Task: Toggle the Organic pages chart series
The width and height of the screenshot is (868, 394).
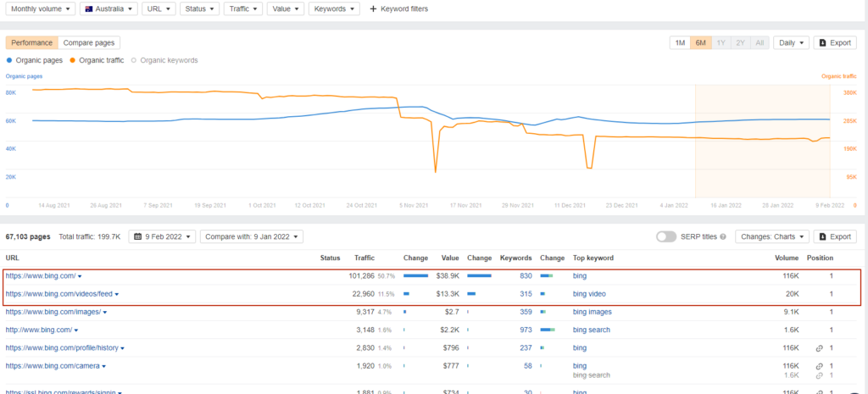Action: click(34, 60)
